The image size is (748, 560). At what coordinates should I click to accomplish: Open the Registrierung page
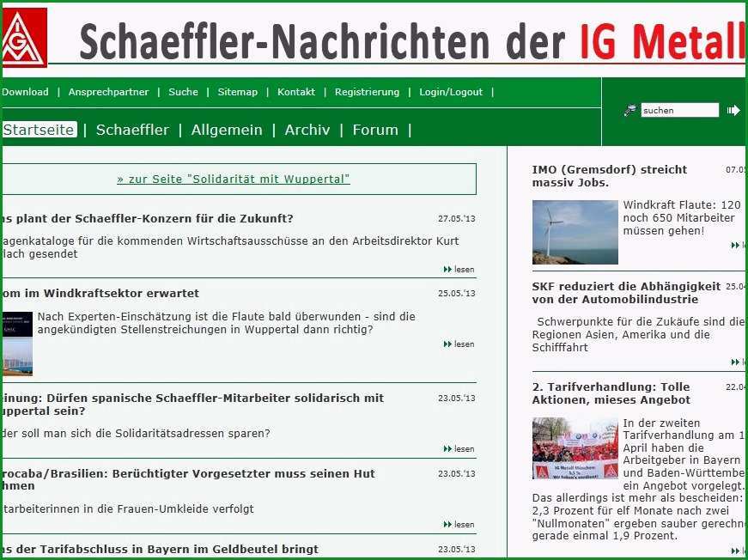point(367,92)
